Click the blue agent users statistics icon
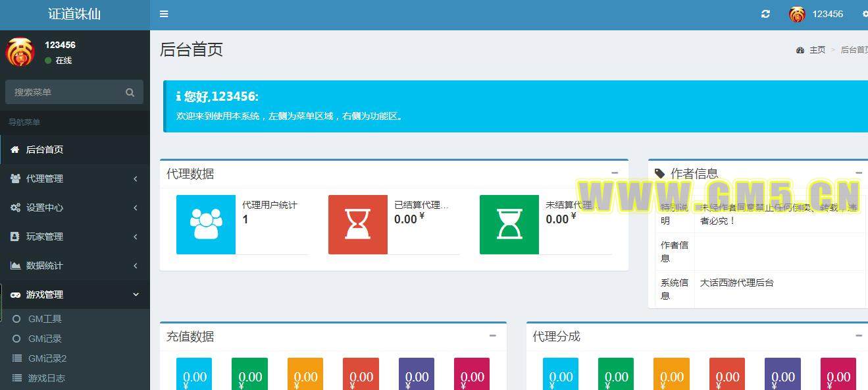 point(206,225)
